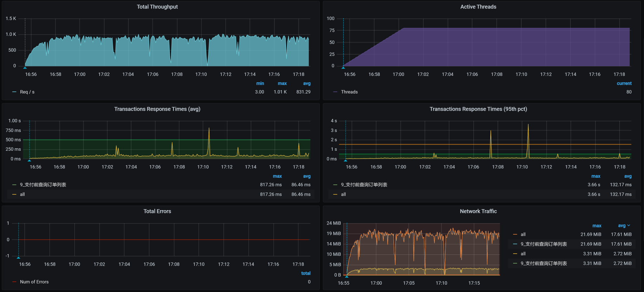Toggle the Req / s series in legend
Screen dimensions: 644x292
[x=27, y=92]
